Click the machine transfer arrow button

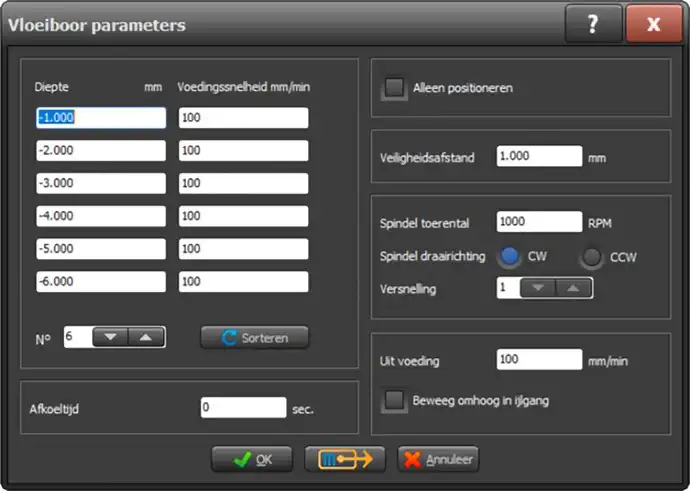click(345, 459)
